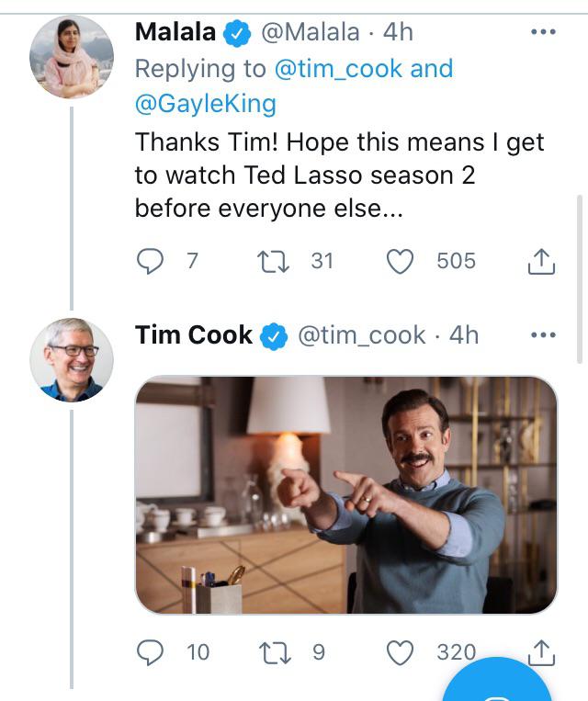The height and width of the screenshot is (701, 588).
Task: Open the Ted Lasso pointing image
Action: tap(345, 494)
